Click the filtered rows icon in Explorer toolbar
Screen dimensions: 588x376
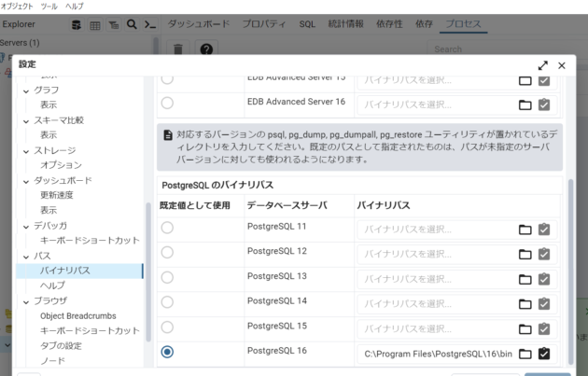click(x=114, y=25)
